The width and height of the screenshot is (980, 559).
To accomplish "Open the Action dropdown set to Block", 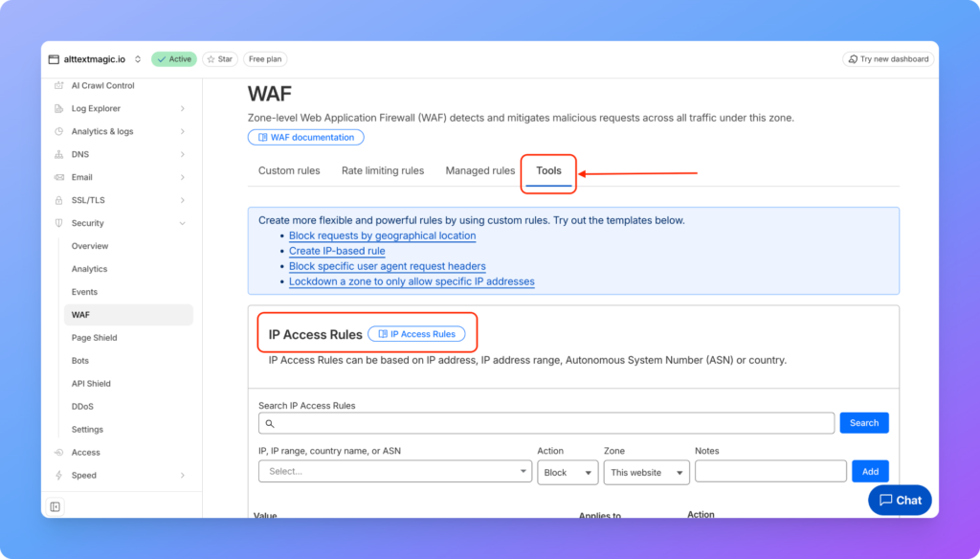I will click(x=568, y=472).
